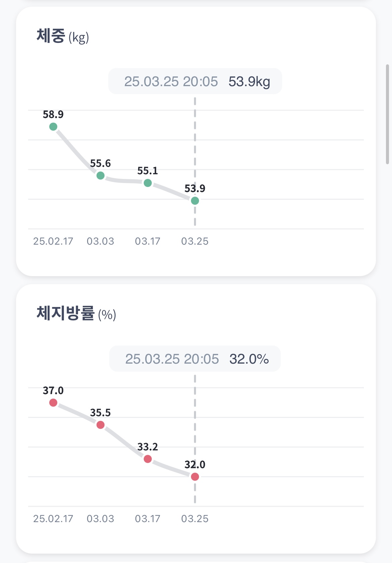Select the 32.0 body fat data point
Image resolution: width=392 pixels, height=563 pixels.
195,477
